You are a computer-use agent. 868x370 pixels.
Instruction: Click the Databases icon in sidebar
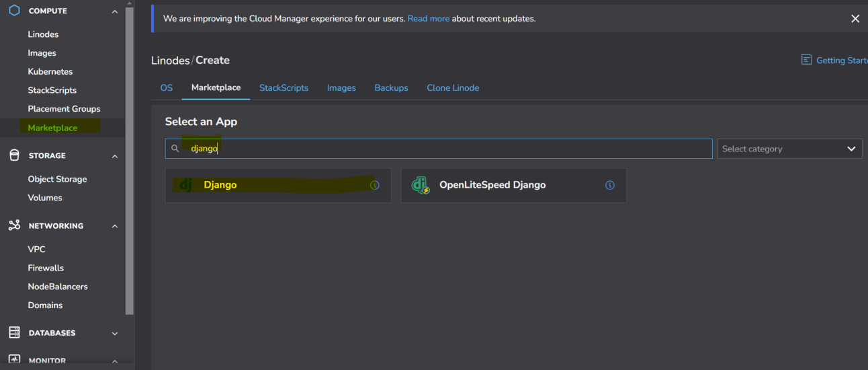(14, 332)
